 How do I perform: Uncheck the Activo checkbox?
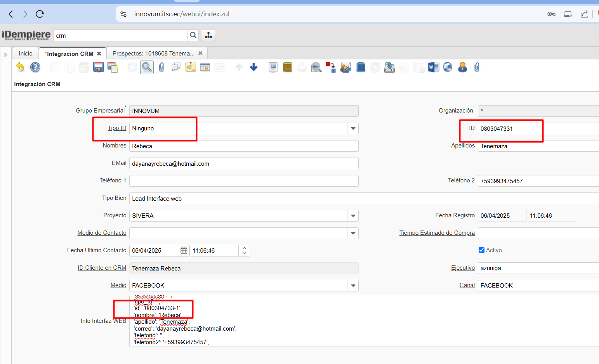click(x=481, y=250)
